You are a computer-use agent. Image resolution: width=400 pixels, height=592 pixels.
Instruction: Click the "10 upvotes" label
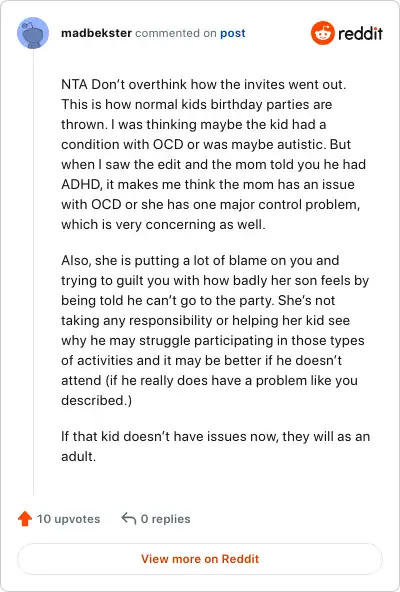click(x=68, y=519)
